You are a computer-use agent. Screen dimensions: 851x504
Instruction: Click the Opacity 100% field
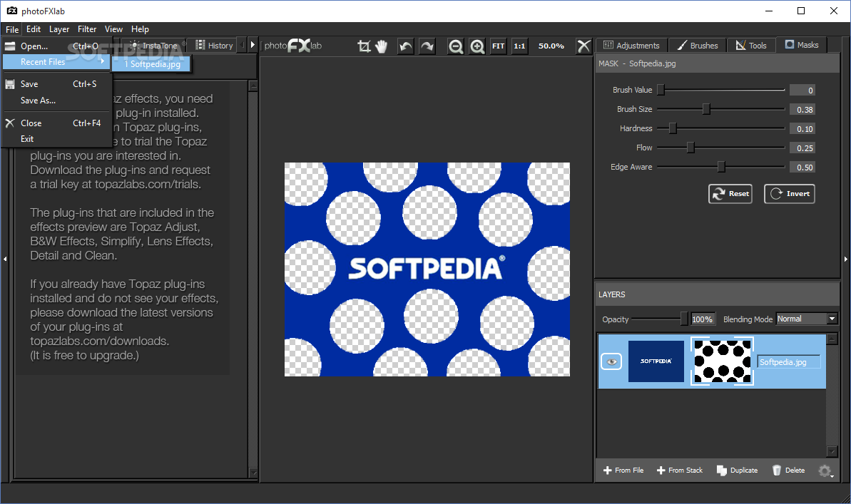point(703,319)
